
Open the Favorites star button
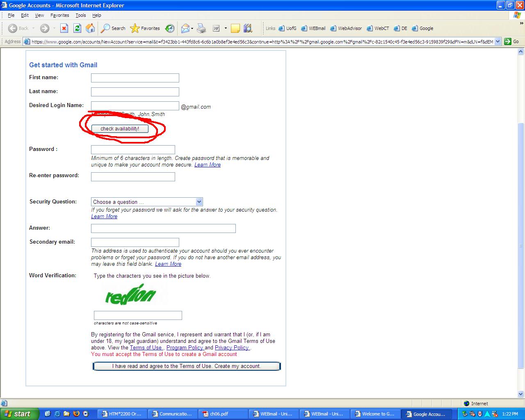145,28
